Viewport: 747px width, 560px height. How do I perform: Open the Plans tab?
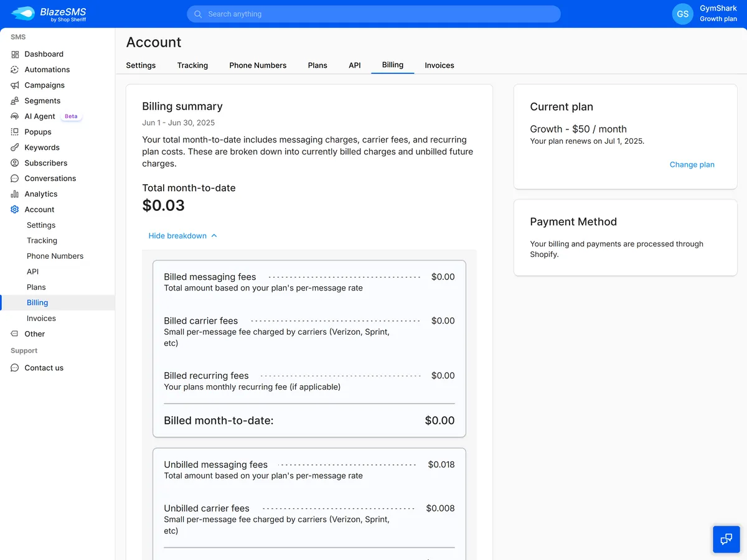coord(317,65)
